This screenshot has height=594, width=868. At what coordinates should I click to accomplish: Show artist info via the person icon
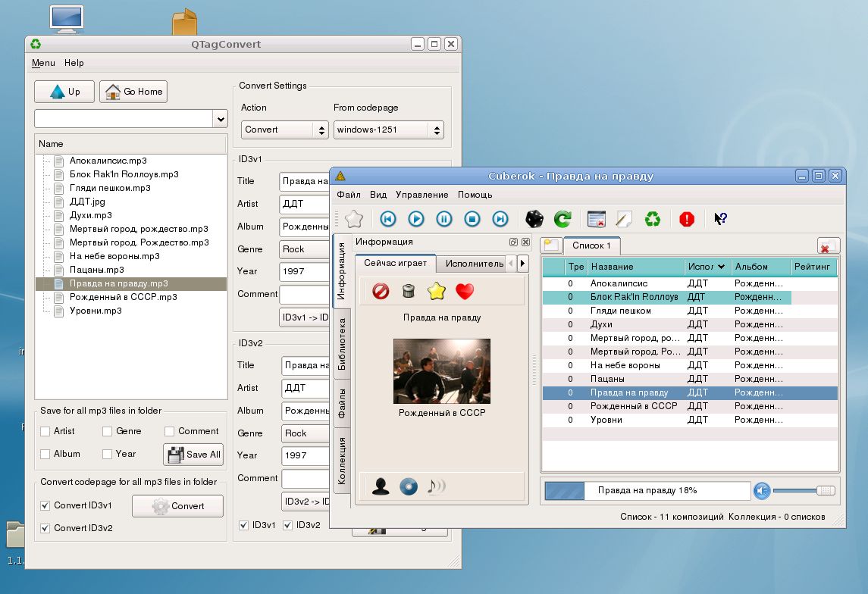[x=381, y=486]
